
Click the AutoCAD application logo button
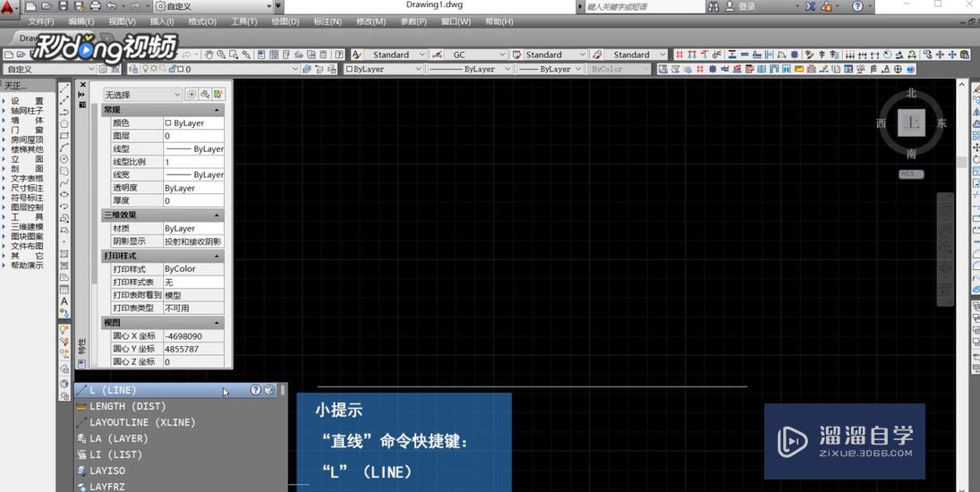point(8,7)
